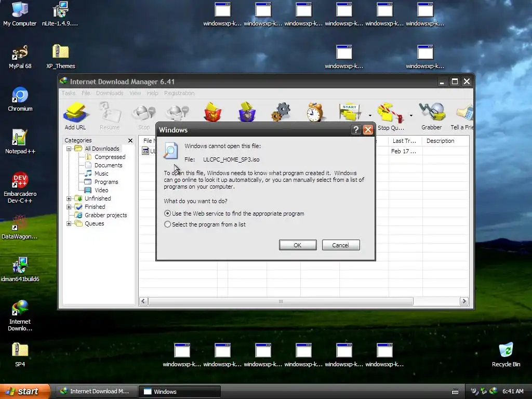Screen dimensions: 532x399
Task: Open the File menu in IDM
Action: pyautogui.click(x=86, y=93)
